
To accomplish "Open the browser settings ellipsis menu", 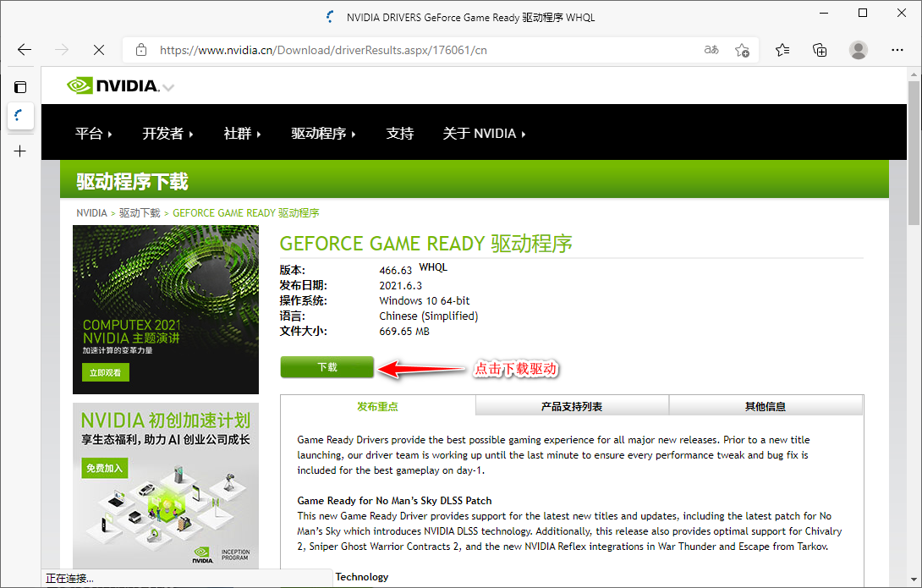I will tap(897, 50).
